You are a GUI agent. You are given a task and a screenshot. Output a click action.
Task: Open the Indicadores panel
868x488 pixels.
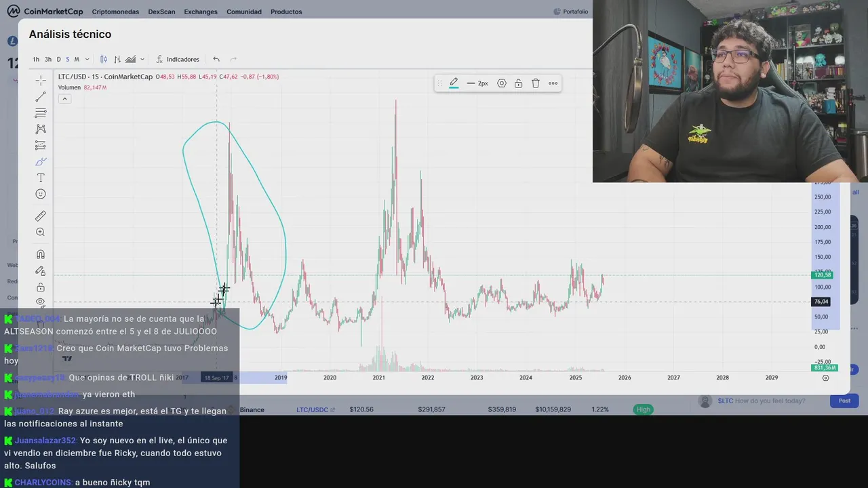178,59
